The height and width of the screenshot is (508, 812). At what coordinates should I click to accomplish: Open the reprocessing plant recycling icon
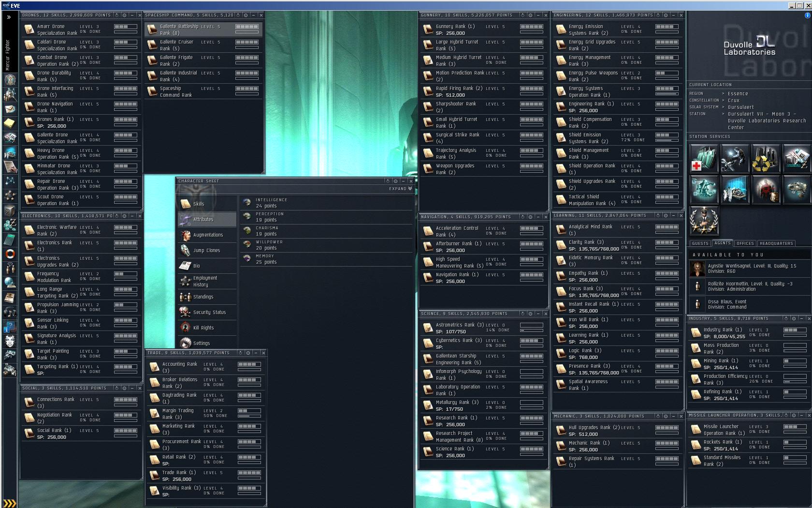[x=765, y=158]
